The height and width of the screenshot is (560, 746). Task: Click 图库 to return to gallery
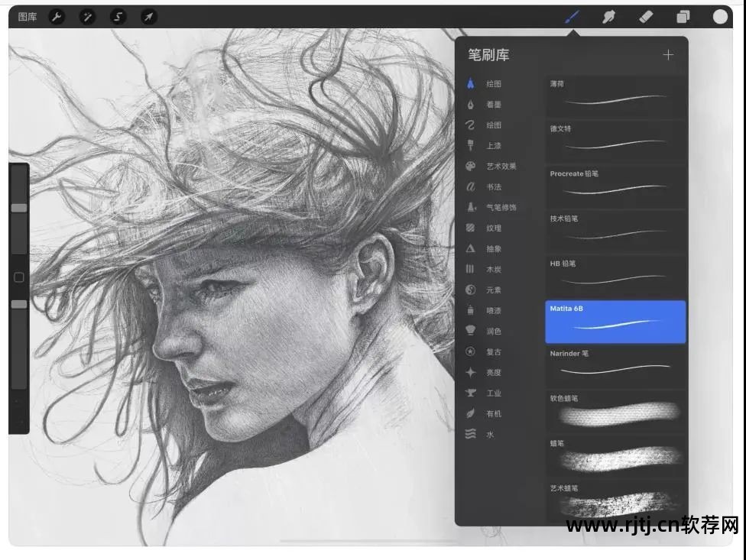[x=27, y=16]
